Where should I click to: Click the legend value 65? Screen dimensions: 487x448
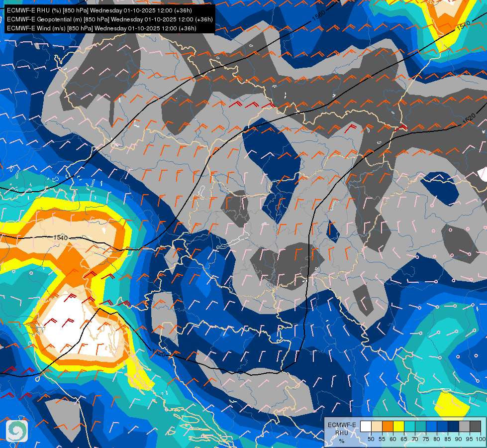(404, 439)
